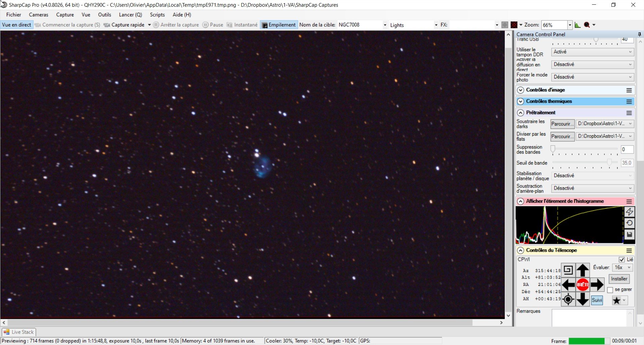Screen dimensions: 644x345
Task: Open the Fichier menu
Action: (14, 15)
